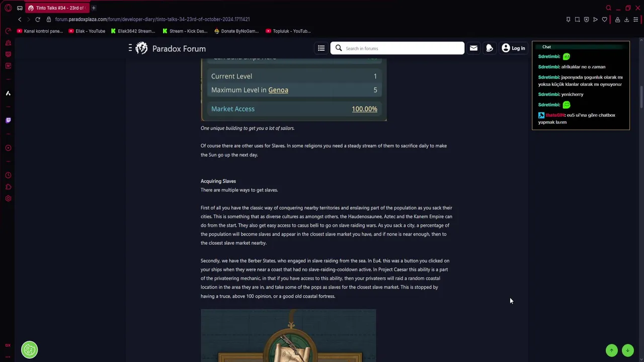Screen dimensions: 644x362
Task: Open the Paradox Forum side navigation menu
Action: pos(130,48)
